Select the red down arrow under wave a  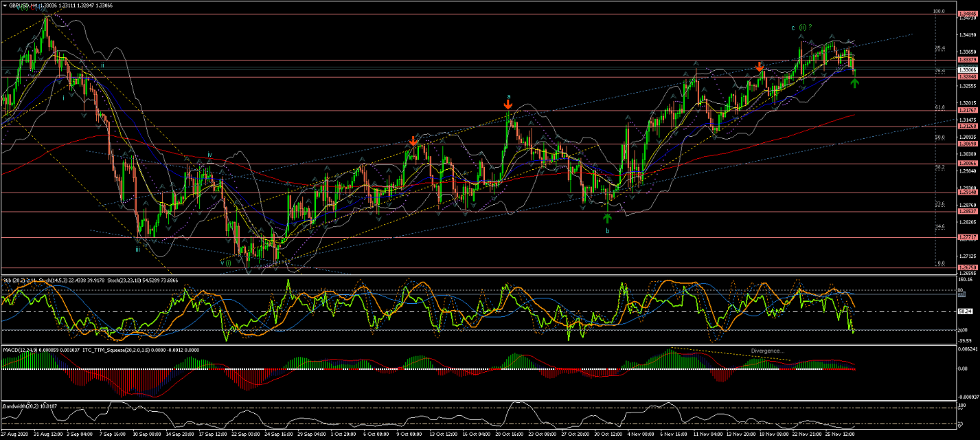(508, 104)
